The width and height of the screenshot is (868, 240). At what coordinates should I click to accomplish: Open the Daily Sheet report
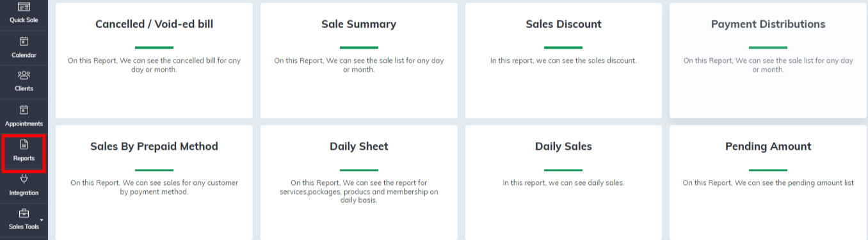pos(358,182)
